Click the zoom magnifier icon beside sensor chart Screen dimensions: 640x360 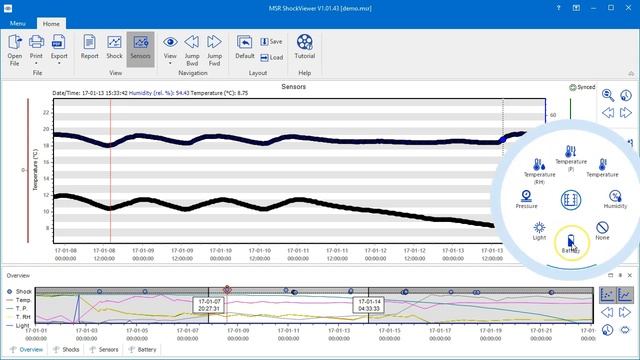pos(608,96)
